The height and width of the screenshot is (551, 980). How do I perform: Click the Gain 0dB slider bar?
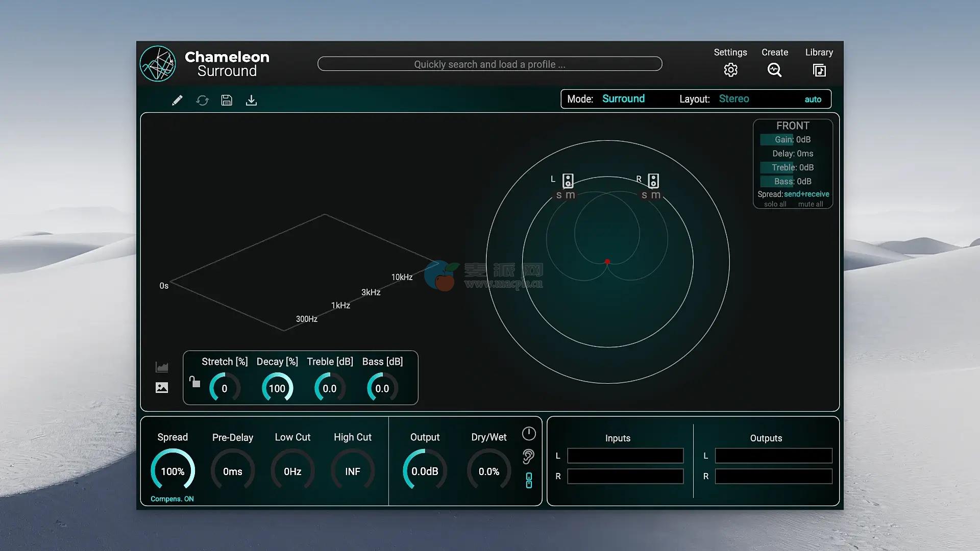792,140
